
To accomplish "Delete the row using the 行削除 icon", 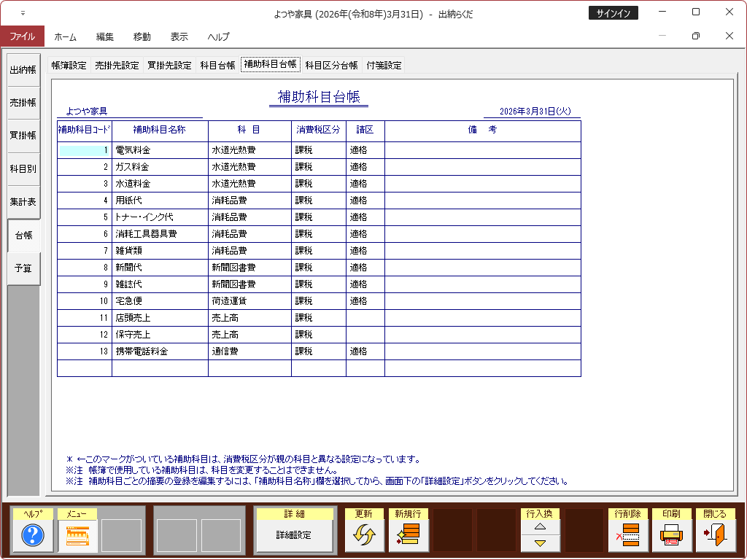I will pyautogui.click(x=627, y=536).
